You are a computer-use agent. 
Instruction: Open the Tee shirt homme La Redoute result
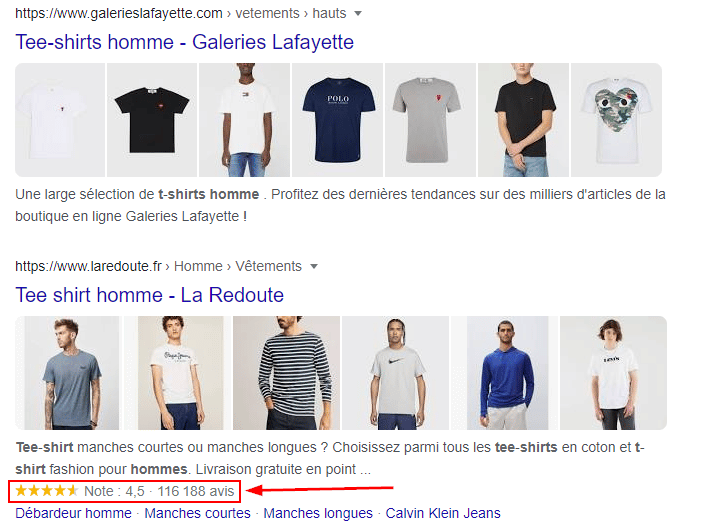149,295
